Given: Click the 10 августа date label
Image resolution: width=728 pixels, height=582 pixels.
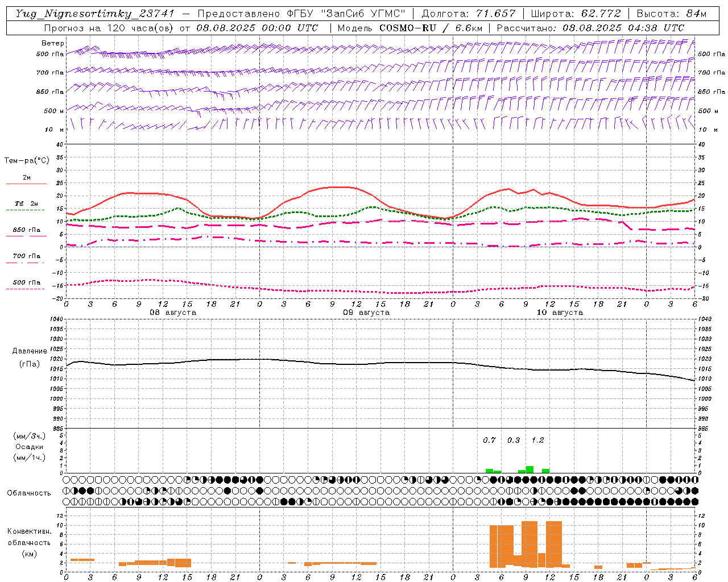Looking at the screenshot, I should click(560, 313).
